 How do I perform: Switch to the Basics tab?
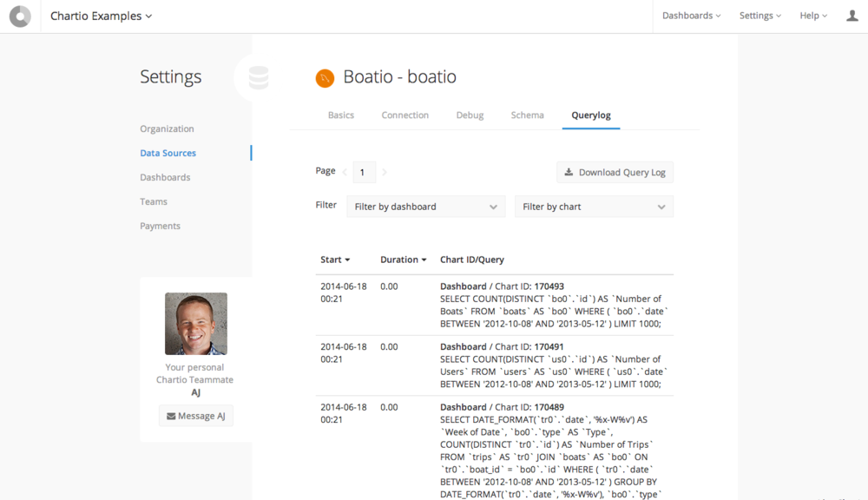tap(341, 115)
